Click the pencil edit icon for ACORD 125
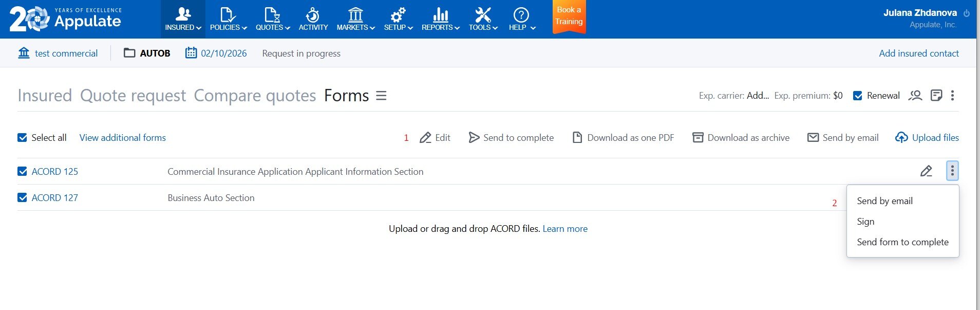The width and height of the screenshot is (980, 310). click(x=926, y=171)
